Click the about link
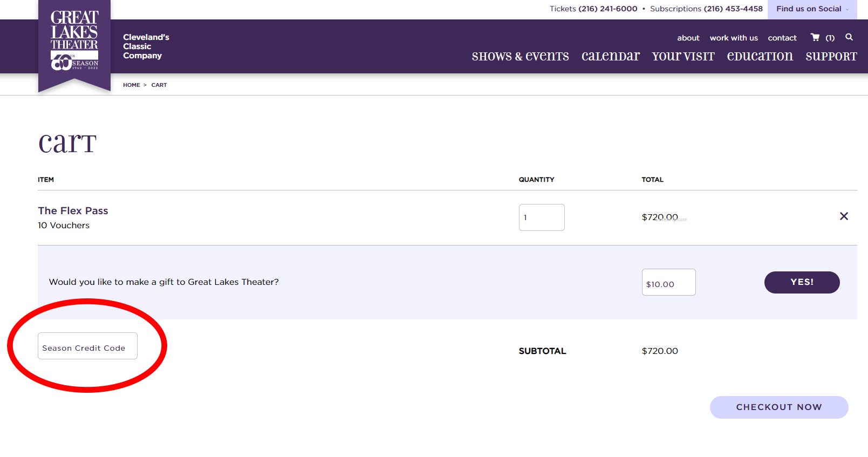The height and width of the screenshot is (457, 868). (x=688, y=38)
